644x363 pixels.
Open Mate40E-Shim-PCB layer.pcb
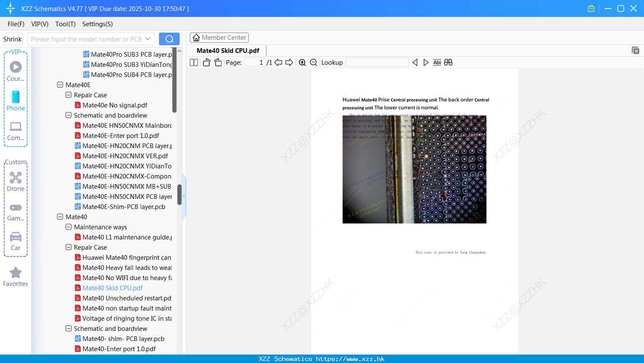coord(124,206)
